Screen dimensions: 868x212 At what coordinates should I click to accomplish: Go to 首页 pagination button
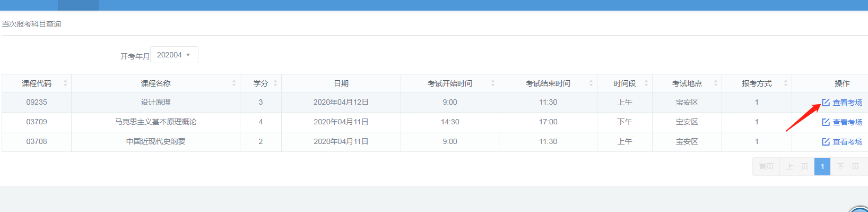tap(766, 166)
